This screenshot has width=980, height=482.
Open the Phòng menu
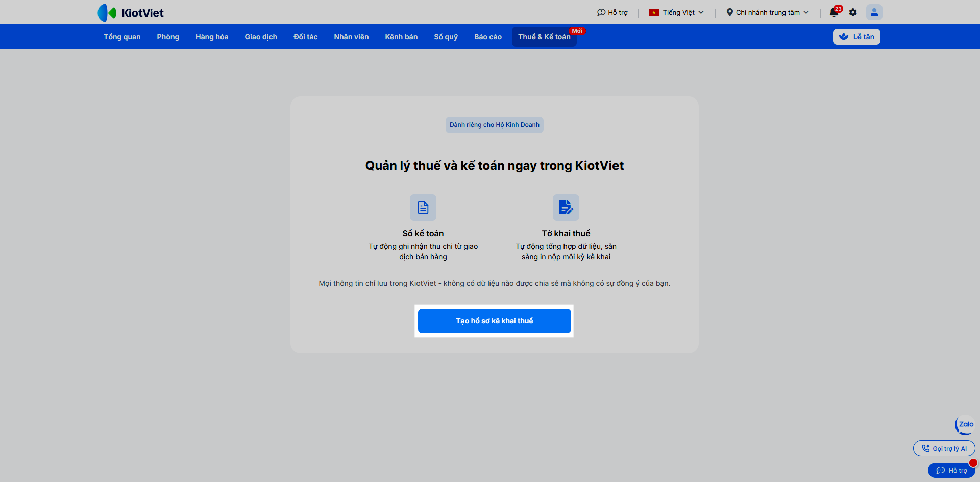(168, 37)
